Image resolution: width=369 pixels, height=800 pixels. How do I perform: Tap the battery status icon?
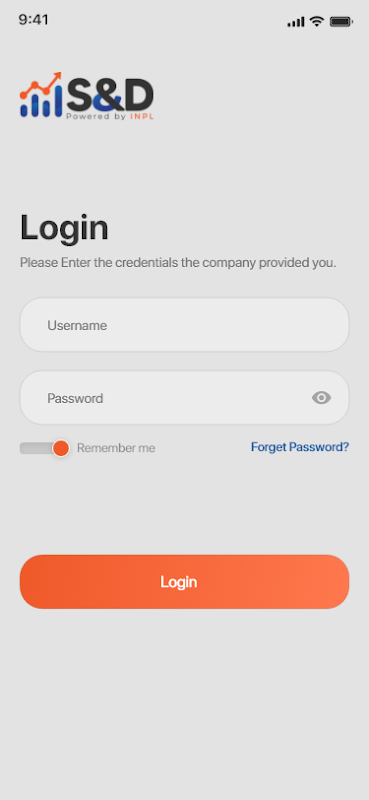pyautogui.click(x=341, y=21)
